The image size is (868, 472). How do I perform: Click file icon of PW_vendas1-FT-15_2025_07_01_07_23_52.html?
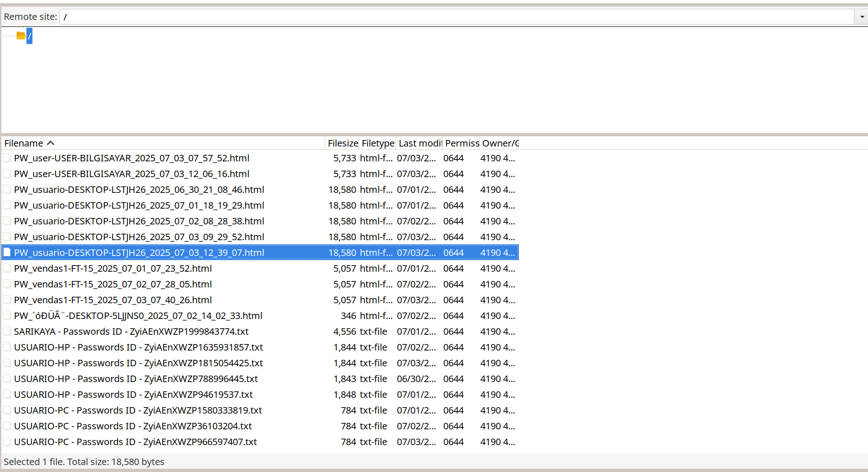click(x=7, y=268)
